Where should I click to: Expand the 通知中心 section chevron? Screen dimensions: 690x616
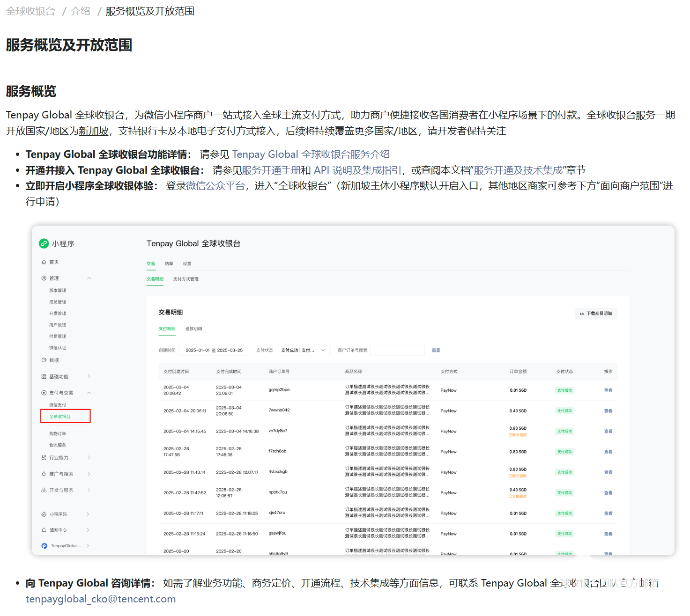click(88, 530)
